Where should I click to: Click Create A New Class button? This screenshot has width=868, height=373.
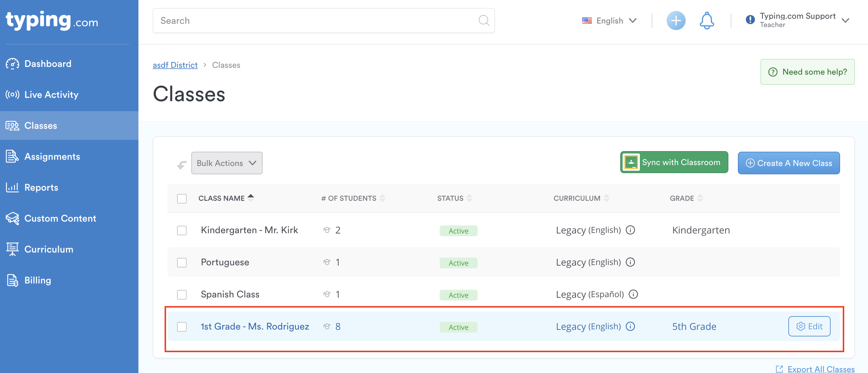pyautogui.click(x=788, y=163)
